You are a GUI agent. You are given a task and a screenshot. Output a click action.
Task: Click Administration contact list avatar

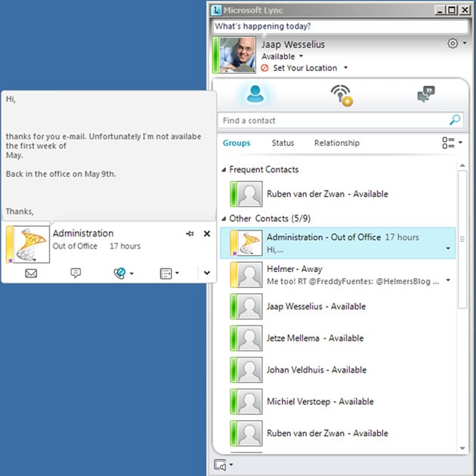pyautogui.click(x=249, y=243)
